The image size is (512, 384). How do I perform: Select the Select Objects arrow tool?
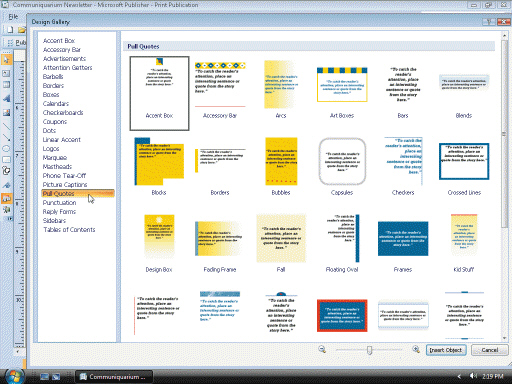[6, 60]
